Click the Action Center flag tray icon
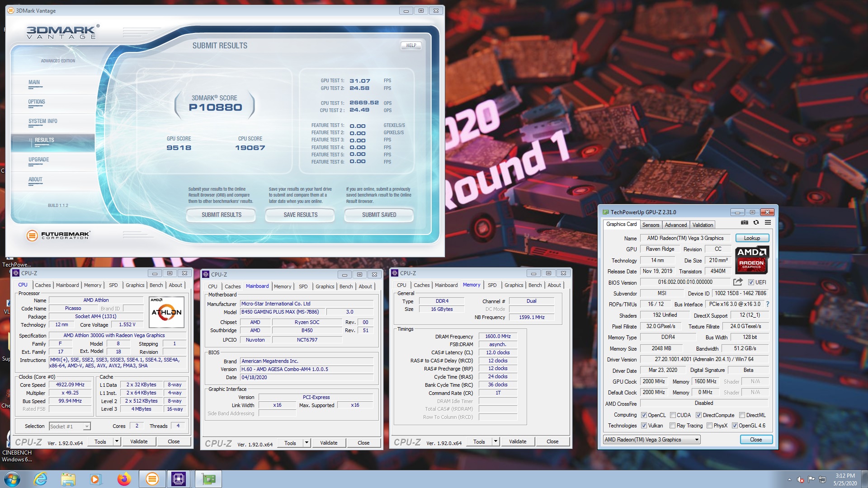This screenshot has width=868, height=488. (x=811, y=479)
